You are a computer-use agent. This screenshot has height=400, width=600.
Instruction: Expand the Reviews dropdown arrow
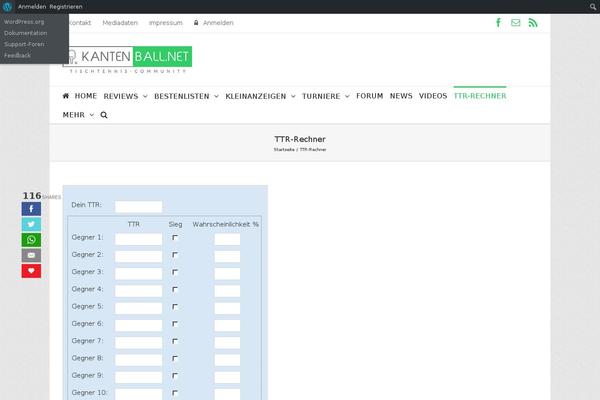[x=145, y=96]
